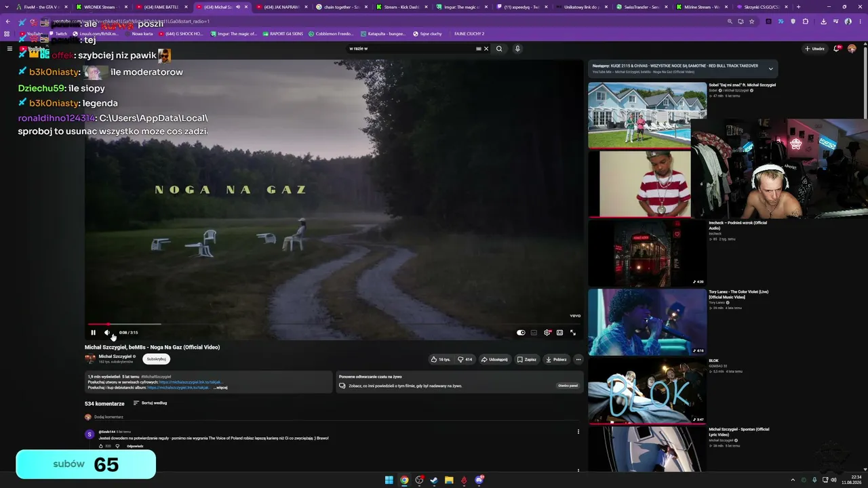This screenshot has height=488, width=868.
Task: Open the Windows Start menu
Action: (x=389, y=480)
